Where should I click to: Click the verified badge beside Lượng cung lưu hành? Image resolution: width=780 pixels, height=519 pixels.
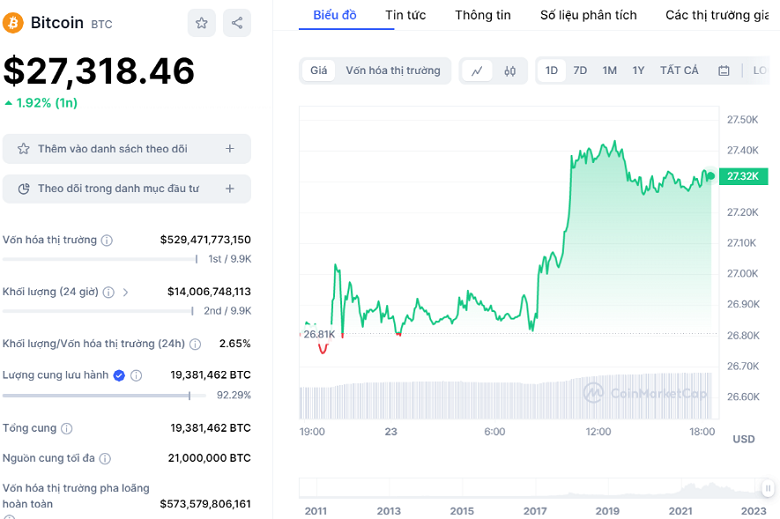point(119,375)
